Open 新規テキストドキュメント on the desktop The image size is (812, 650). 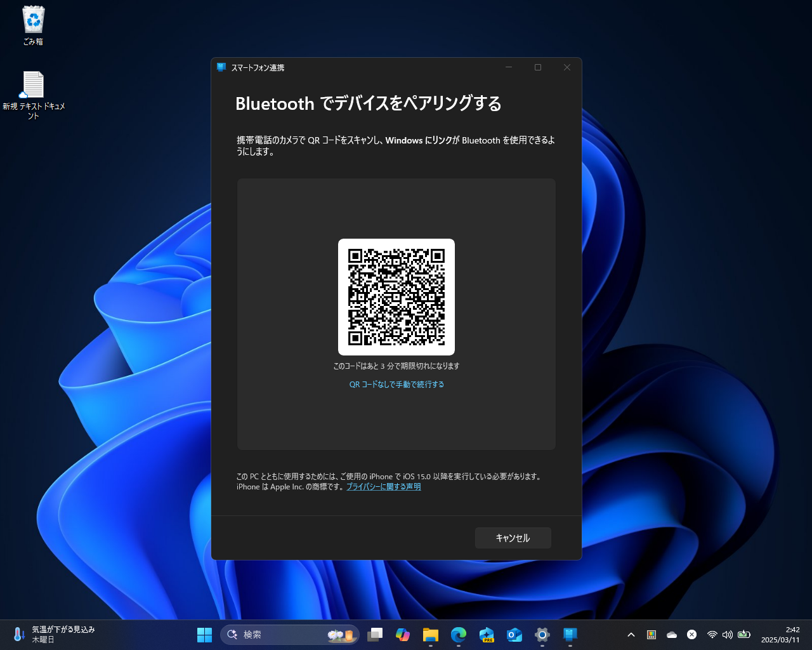tap(33, 84)
